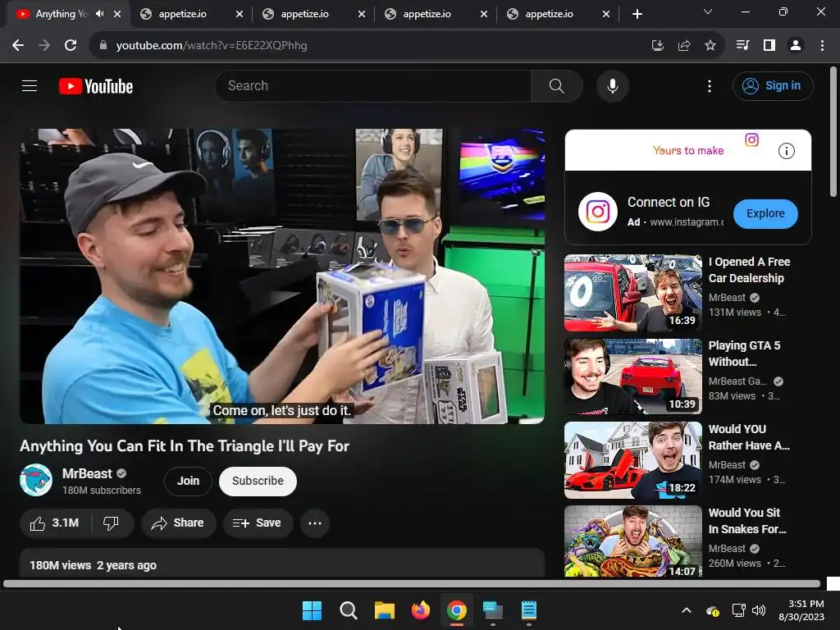The image size is (840, 630).
Task: Subscribe to MrBeast channel
Action: pyautogui.click(x=258, y=481)
